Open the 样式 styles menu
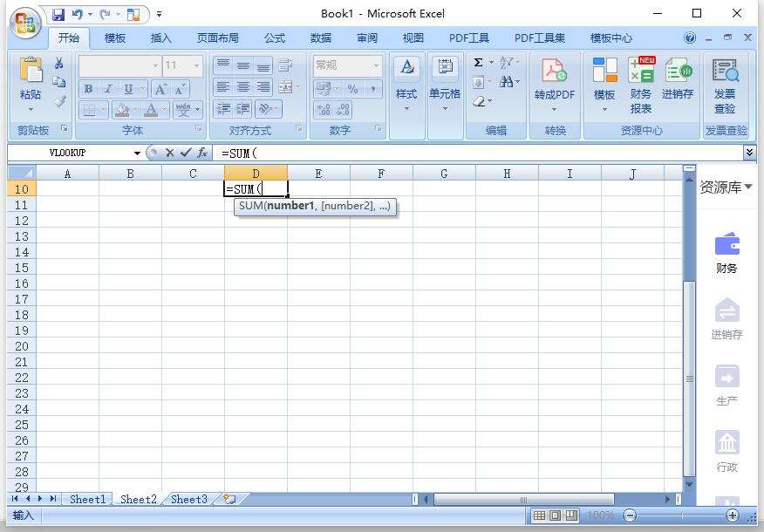The width and height of the screenshot is (764, 532). (x=406, y=85)
